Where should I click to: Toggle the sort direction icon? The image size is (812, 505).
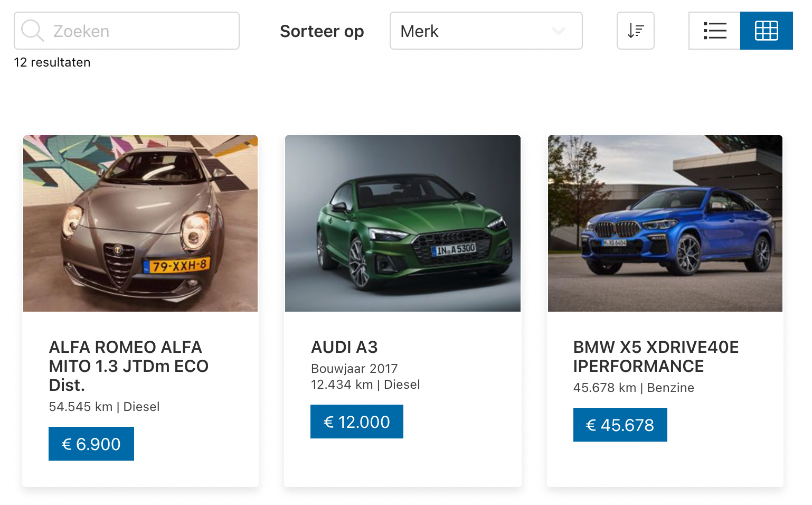(635, 31)
